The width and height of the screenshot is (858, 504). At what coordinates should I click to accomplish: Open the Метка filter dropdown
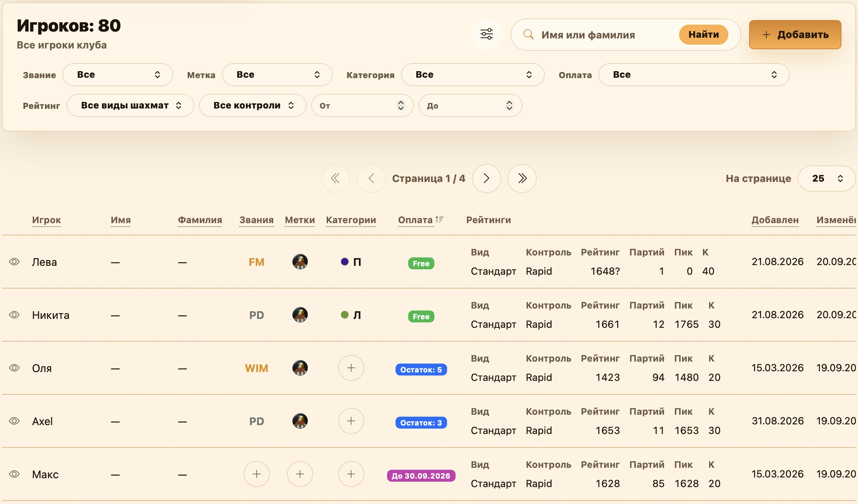(x=277, y=75)
